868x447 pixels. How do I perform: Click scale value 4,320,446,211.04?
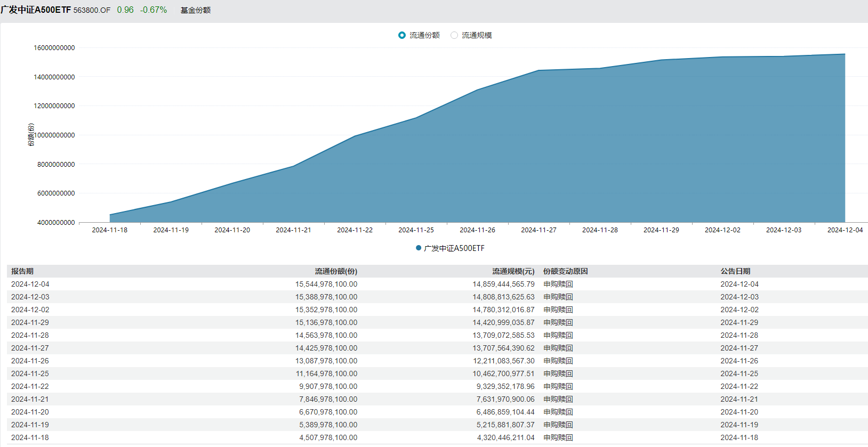(505, 437)
